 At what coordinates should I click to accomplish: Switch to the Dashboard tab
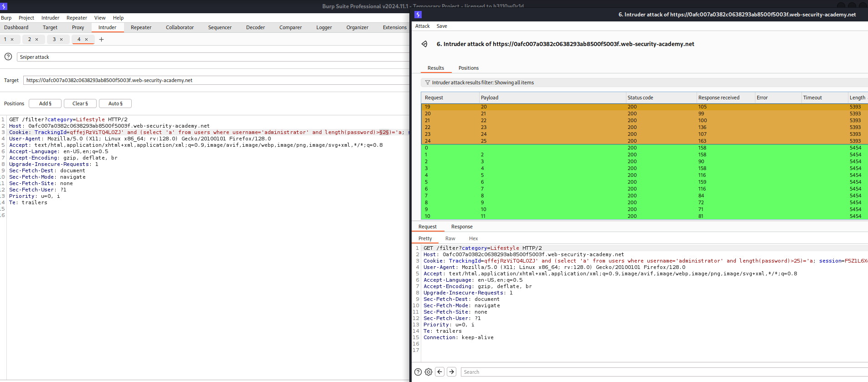pyautogui.click(x=16, y=27)
